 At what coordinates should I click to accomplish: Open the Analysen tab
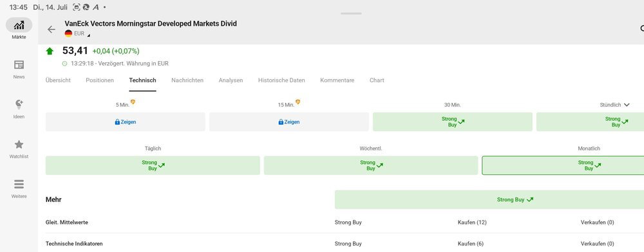231,80
